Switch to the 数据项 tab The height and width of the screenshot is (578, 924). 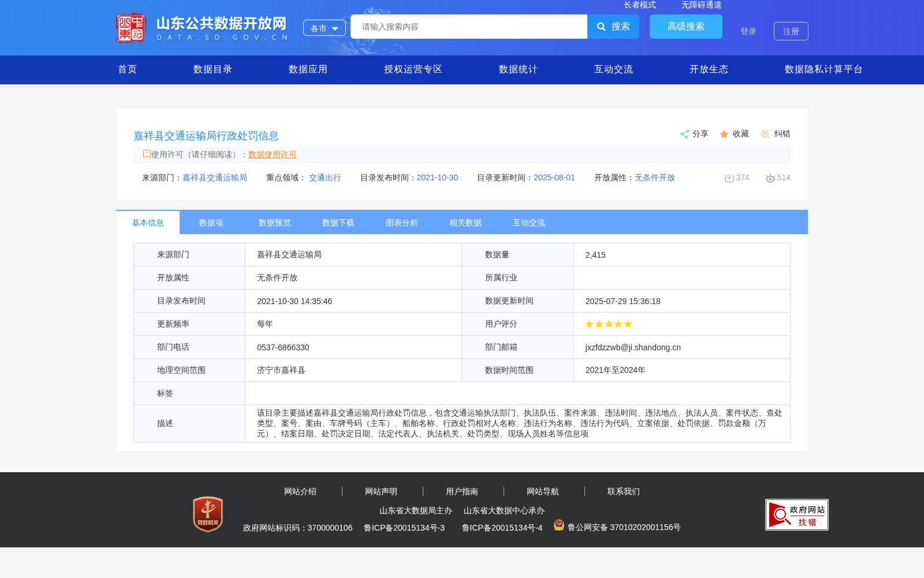coord(211,223)
